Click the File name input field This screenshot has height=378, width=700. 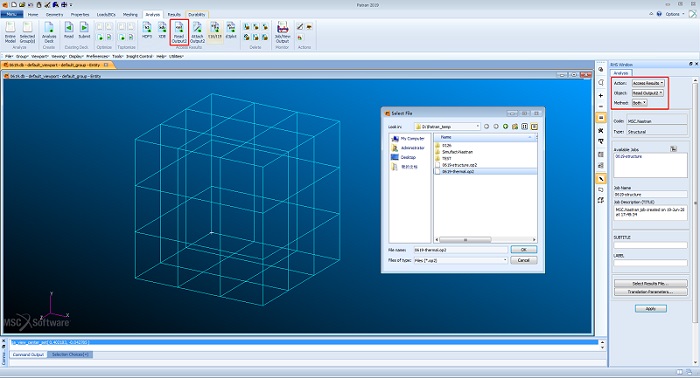[x=461, y=250]
